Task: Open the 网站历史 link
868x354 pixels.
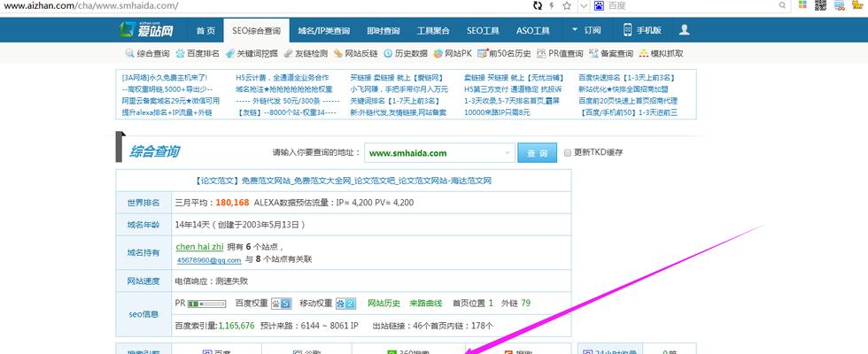Action: tap(384, 303)
